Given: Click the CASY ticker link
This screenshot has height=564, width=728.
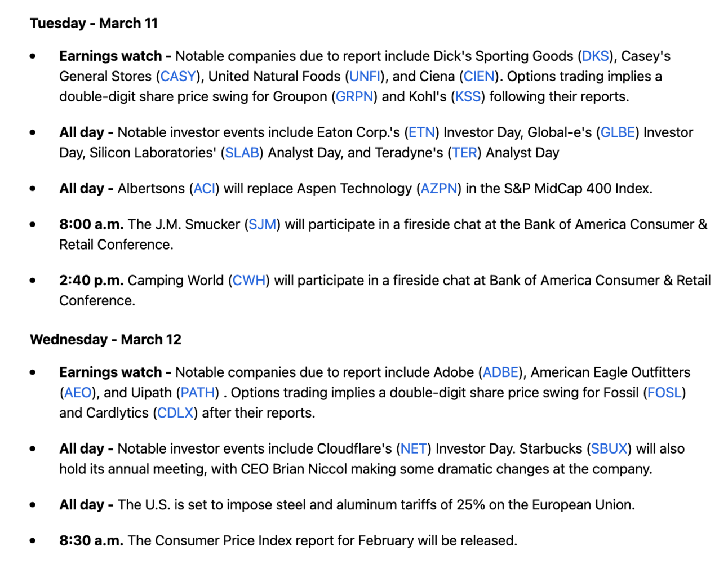Looking at the screenshot, I should [x=178, y=77].
